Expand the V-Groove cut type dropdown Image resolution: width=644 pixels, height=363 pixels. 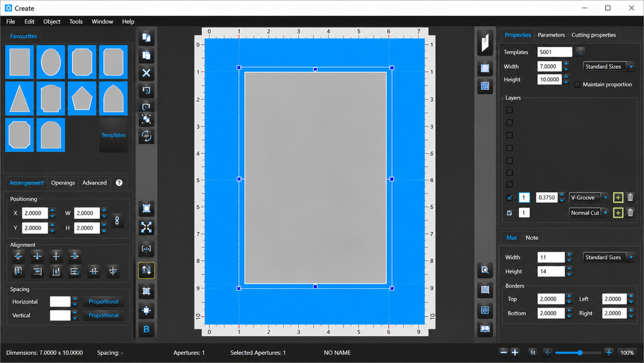(589, 197)
